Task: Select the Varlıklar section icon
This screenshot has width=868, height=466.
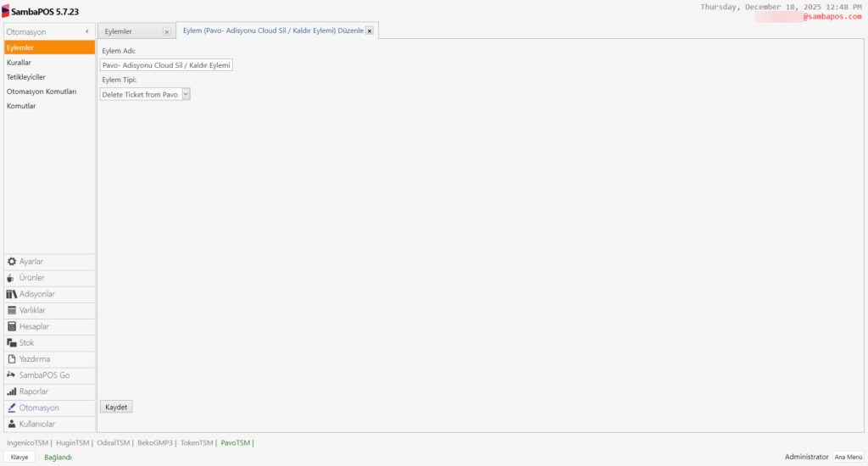Action: 12,310
